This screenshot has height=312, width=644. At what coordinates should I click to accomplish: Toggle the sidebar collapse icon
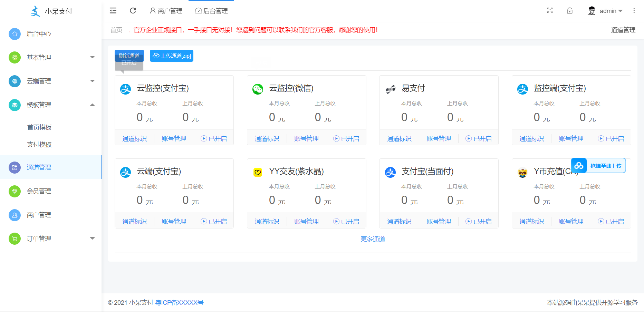pos(113,11)
